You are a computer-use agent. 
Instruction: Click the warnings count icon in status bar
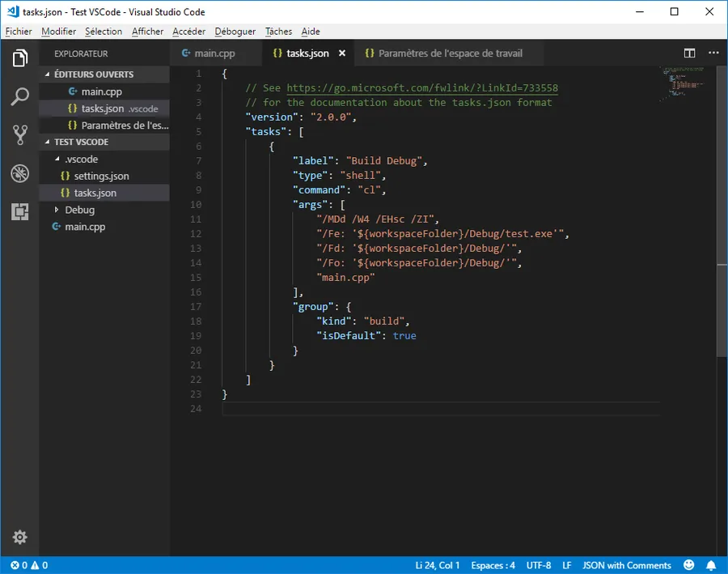coord(35,565)
